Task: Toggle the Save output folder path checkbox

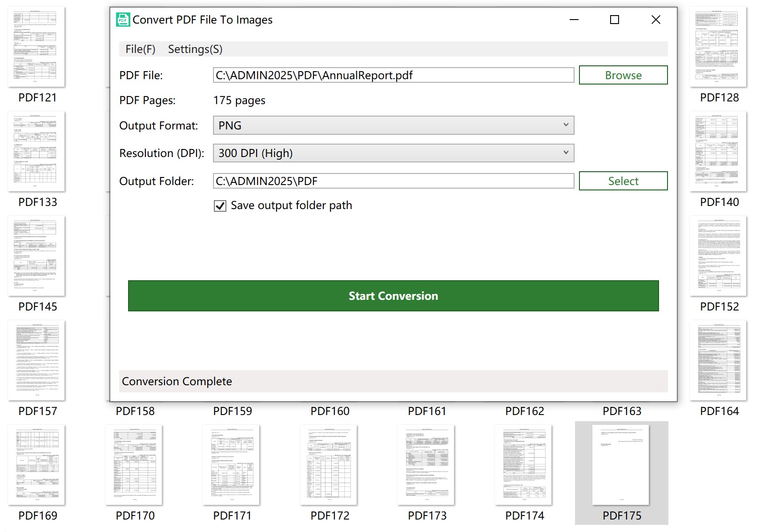Action: (220, 206)
